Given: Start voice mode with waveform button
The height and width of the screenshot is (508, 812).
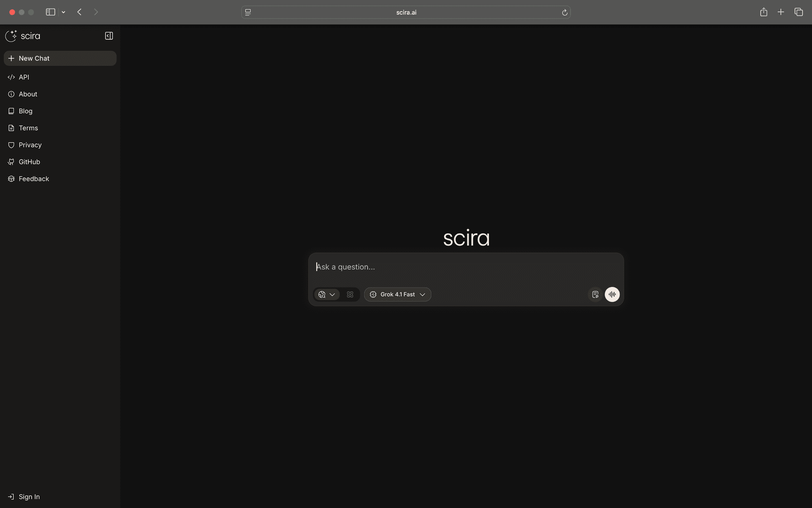Looking at the screenshot, I should [612, 294].
